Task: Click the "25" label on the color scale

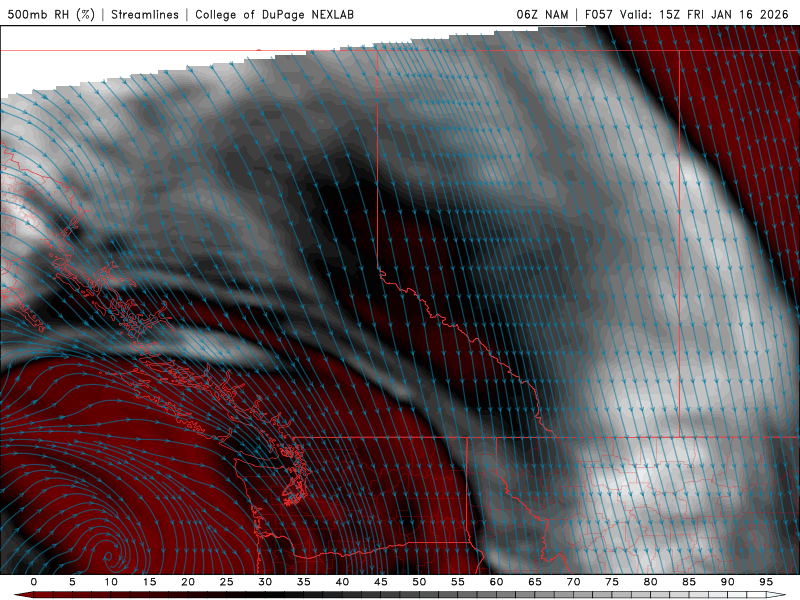Action: [x=227, y=582]
